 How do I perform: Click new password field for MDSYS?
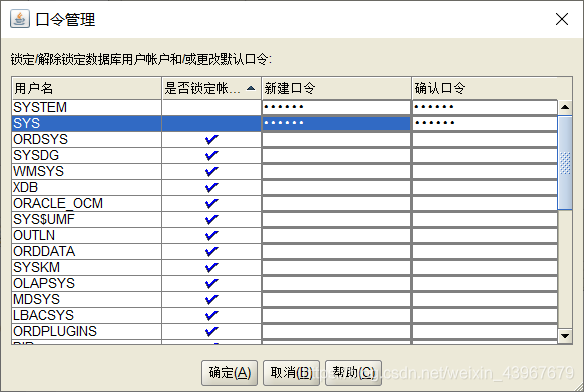(336, 300)
